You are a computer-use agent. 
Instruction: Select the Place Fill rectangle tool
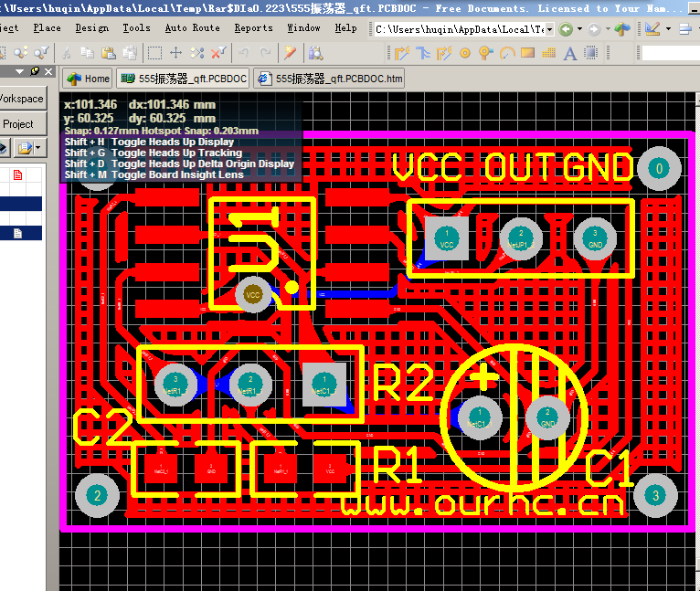point(527,53)
